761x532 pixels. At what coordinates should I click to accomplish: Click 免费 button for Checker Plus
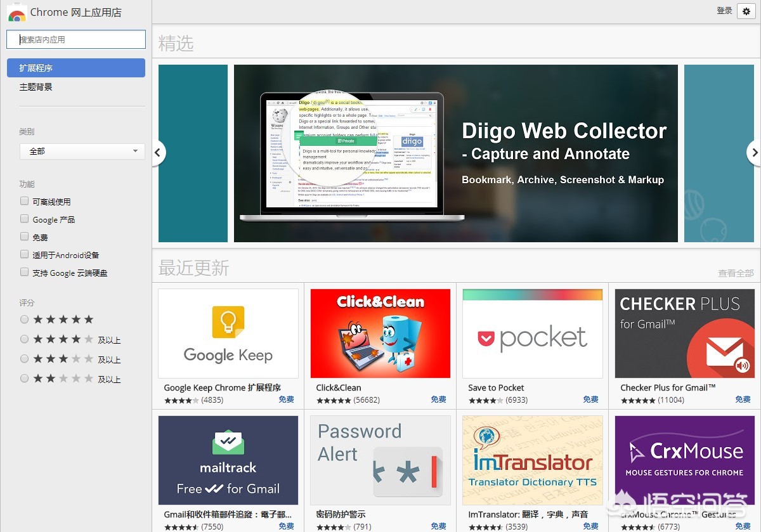[743, 399]
